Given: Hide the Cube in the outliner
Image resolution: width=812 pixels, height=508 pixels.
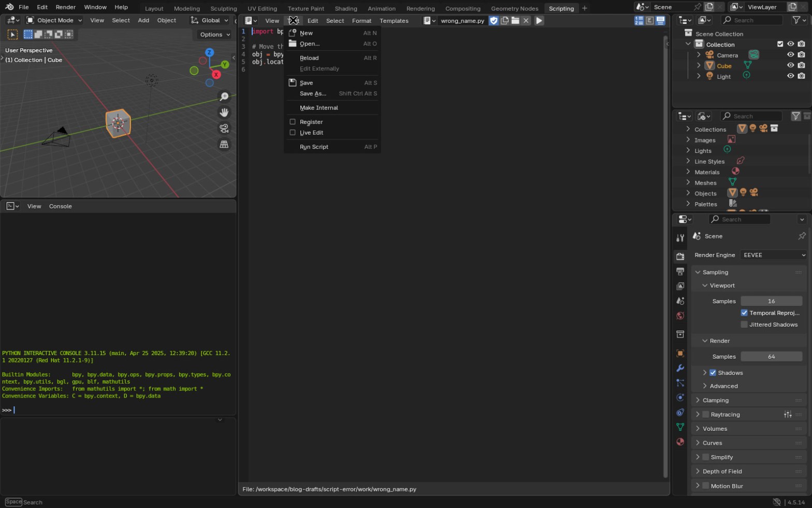Looking at the screenshot, I should click(x=790, y=66).
